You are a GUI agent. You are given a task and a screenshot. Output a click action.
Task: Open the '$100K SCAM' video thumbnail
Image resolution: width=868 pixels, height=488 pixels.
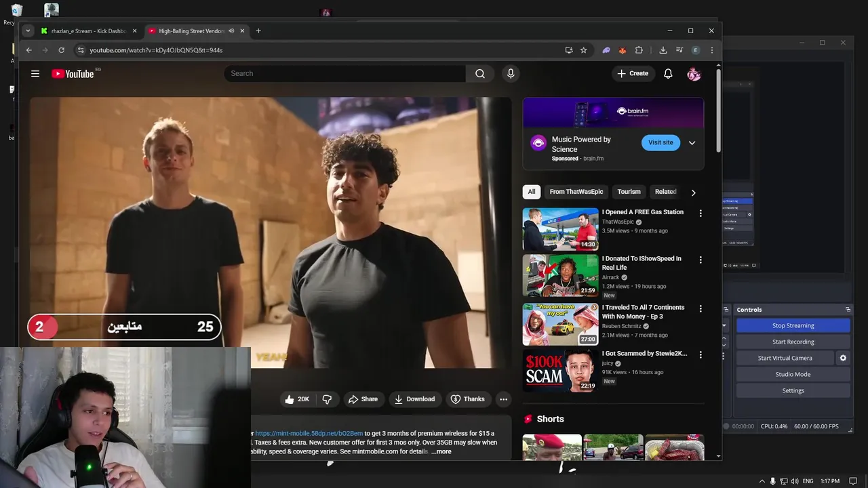[560, 370]
